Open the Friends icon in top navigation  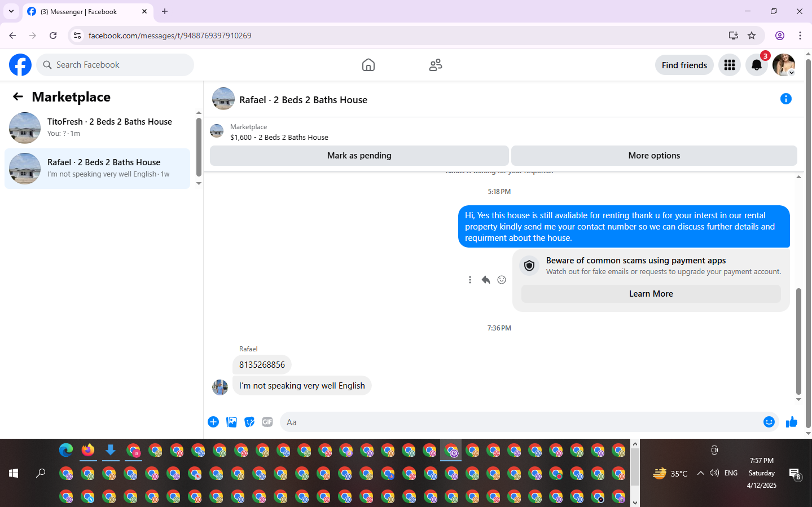coord(435,65)
